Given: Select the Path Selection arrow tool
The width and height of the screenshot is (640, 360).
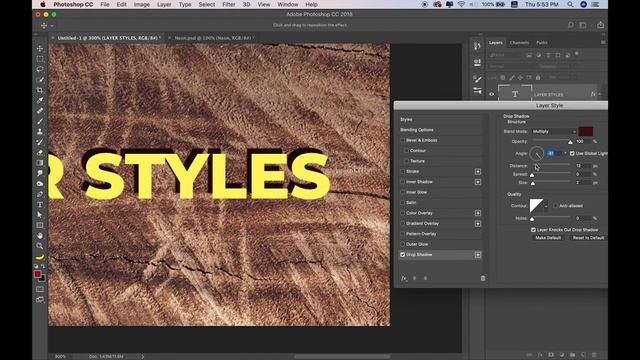Looking at the screenshot, I should pyautogui.click(x=40, y=215).
